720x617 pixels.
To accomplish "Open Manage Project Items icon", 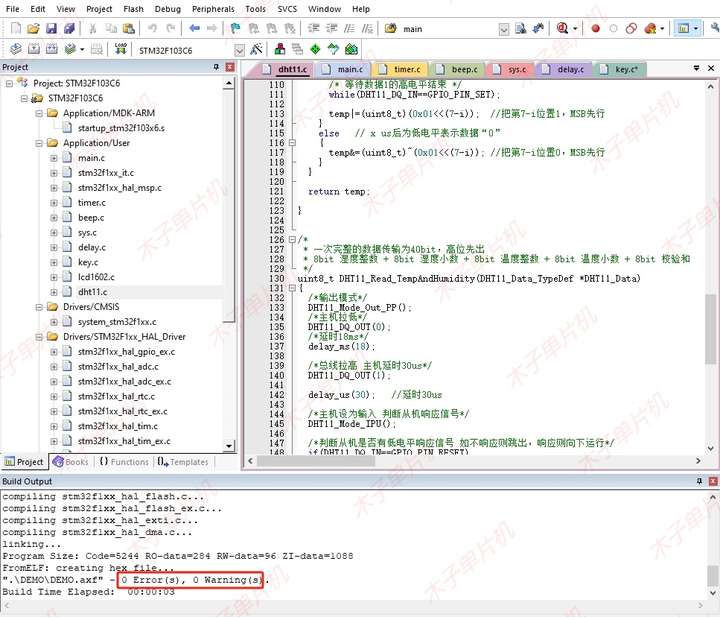I will [x=280, y=49].
